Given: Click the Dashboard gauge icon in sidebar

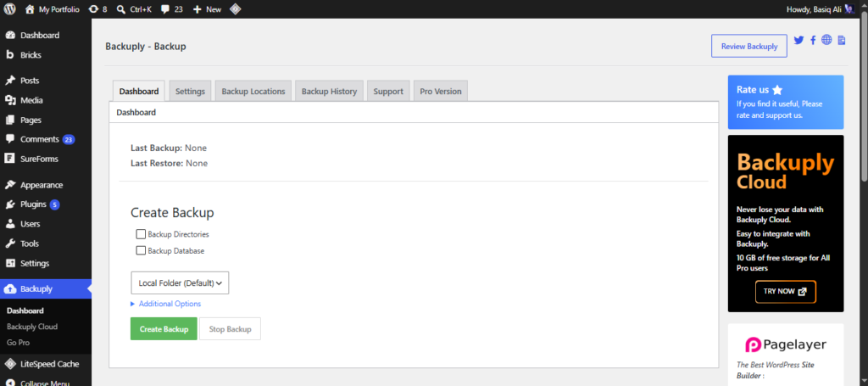Looking at the screenshot, I should coord(10,36).
